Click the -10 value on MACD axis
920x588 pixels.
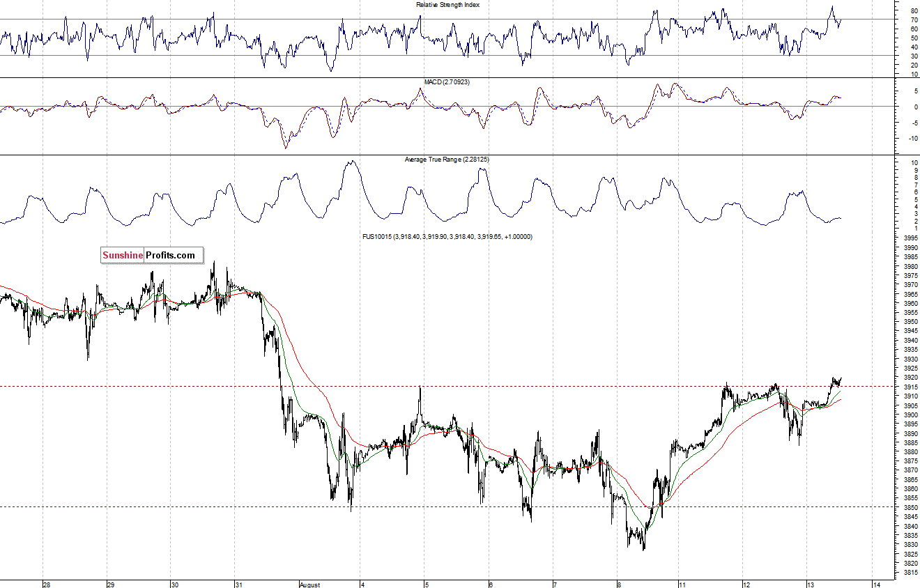pos(912,139)
